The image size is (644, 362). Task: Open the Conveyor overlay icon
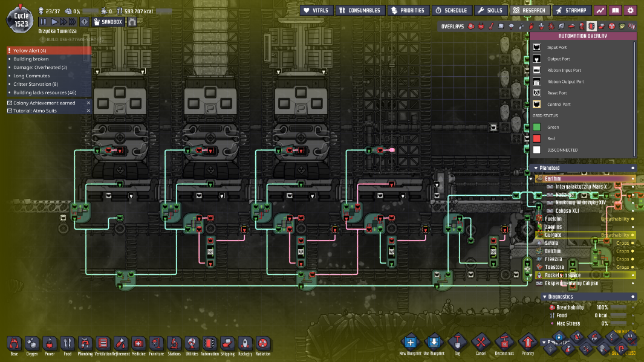point(602,26)
